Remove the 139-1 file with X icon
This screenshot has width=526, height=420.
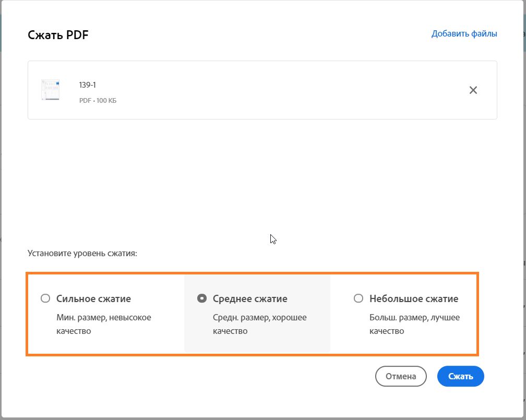[473, 90]
